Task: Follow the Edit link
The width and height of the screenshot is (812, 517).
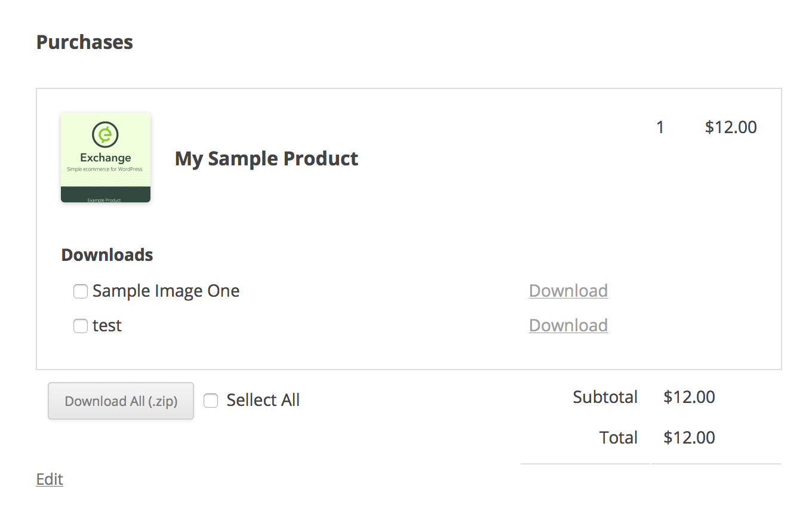Action: 50,479
